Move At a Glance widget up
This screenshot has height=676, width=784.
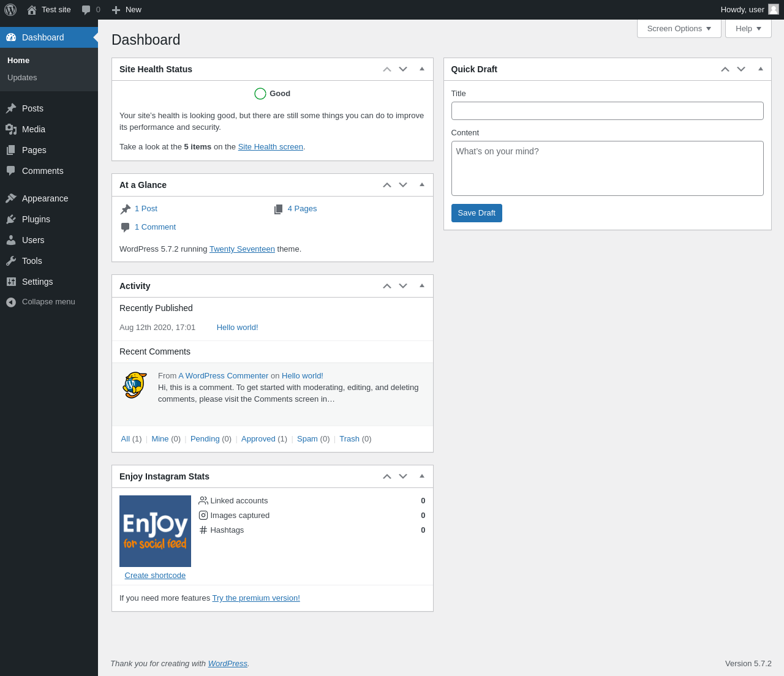pos(387,185)
